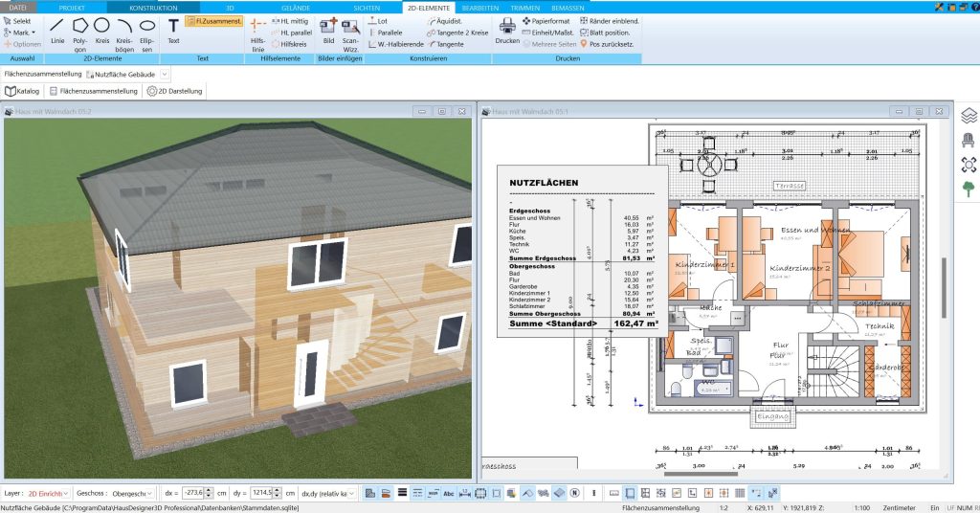
Task: Click the Selekt arrow tool
Action: pos(17,21)
